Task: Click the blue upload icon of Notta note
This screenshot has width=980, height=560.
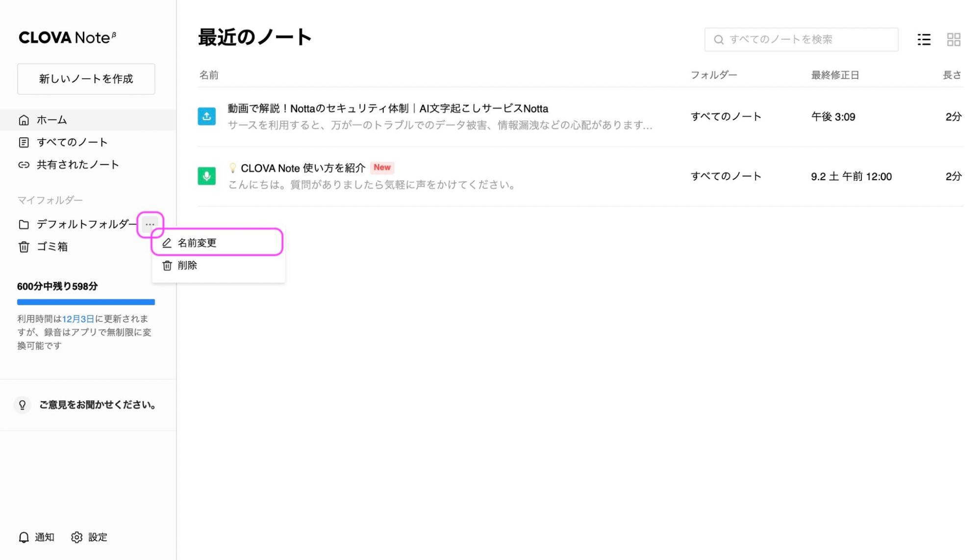Action: tap(206, 117)
